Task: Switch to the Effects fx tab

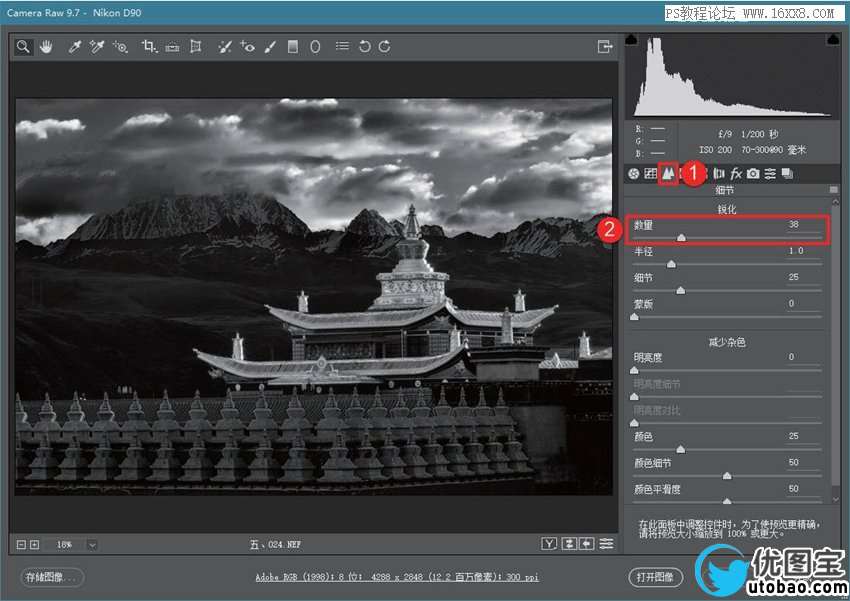Action: click(x=736, y=174)
